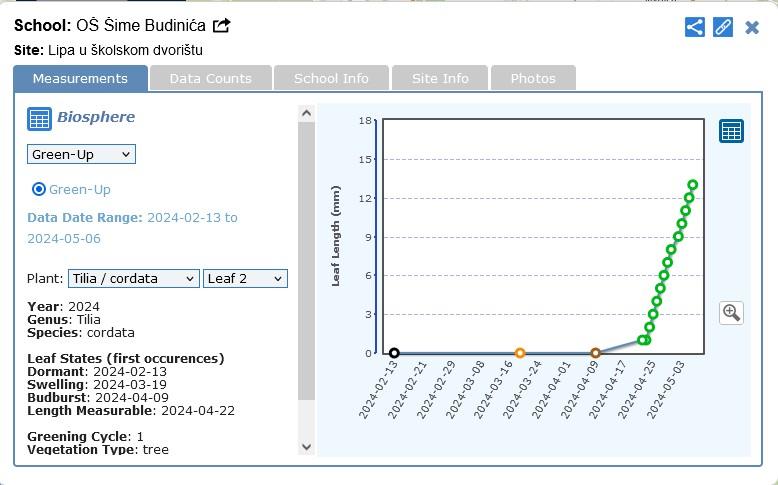Open school page via external link icon
The image size is (778, 485).
222,25
